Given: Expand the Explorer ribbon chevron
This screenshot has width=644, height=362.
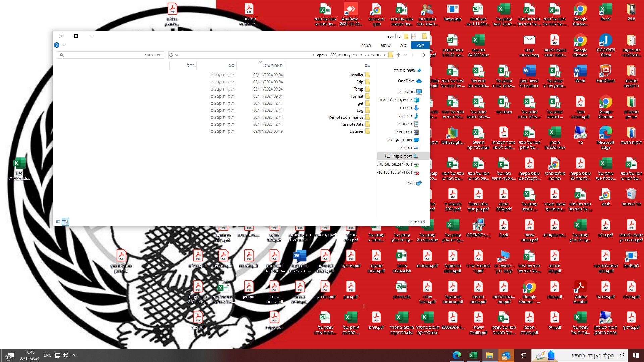Looking at the screenshot, I should tap(64, 45).
